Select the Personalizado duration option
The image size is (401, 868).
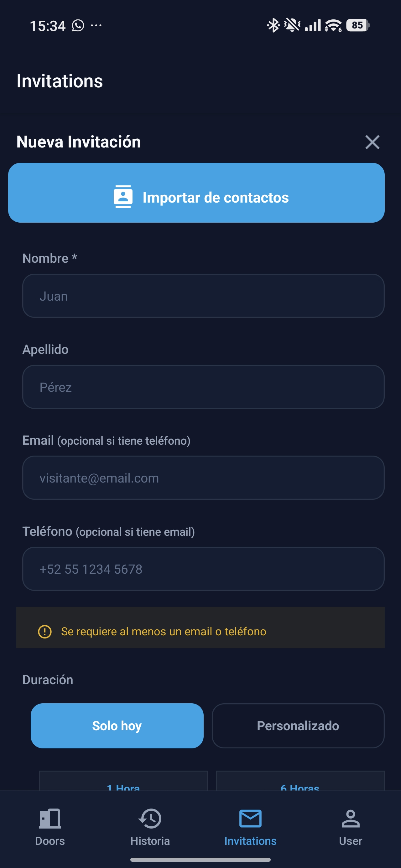[298, 726]
